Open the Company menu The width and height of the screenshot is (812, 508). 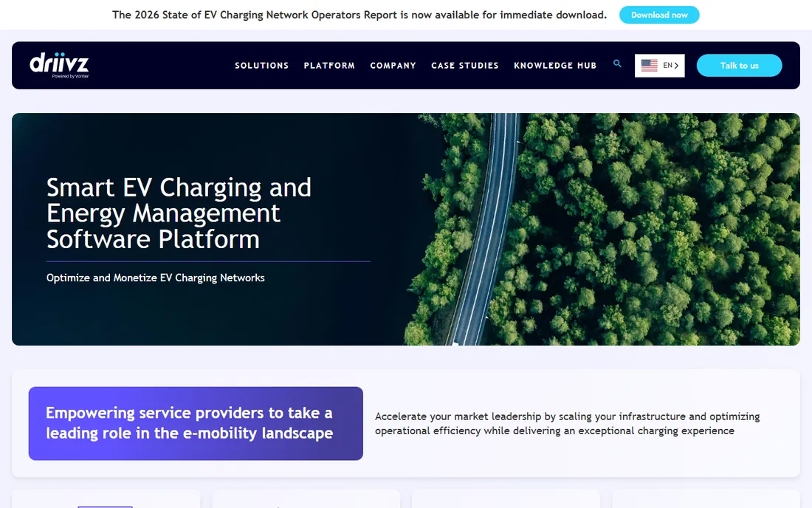393,66
